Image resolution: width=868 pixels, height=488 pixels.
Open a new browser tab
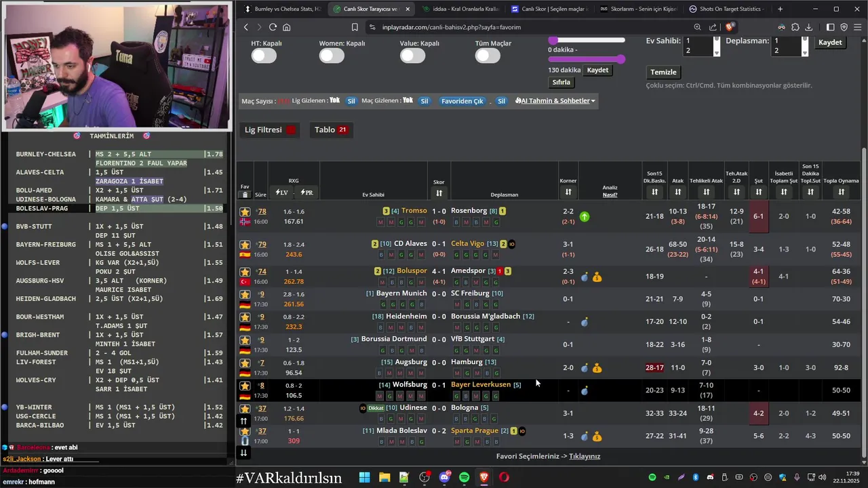point(780,9)
